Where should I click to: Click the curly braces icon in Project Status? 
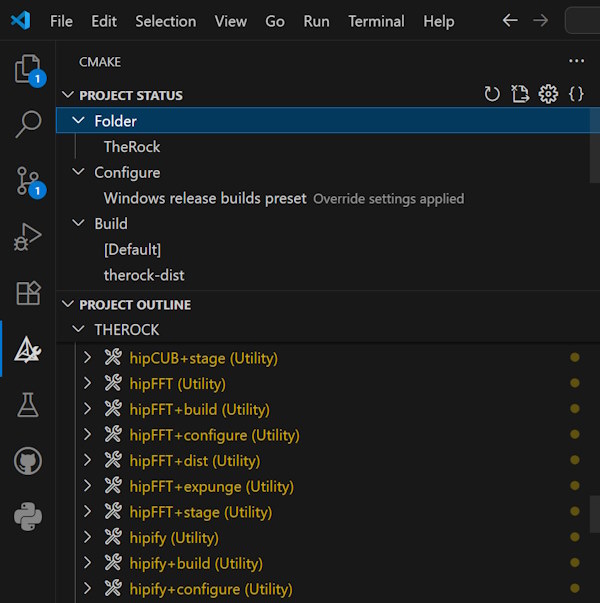576,94
